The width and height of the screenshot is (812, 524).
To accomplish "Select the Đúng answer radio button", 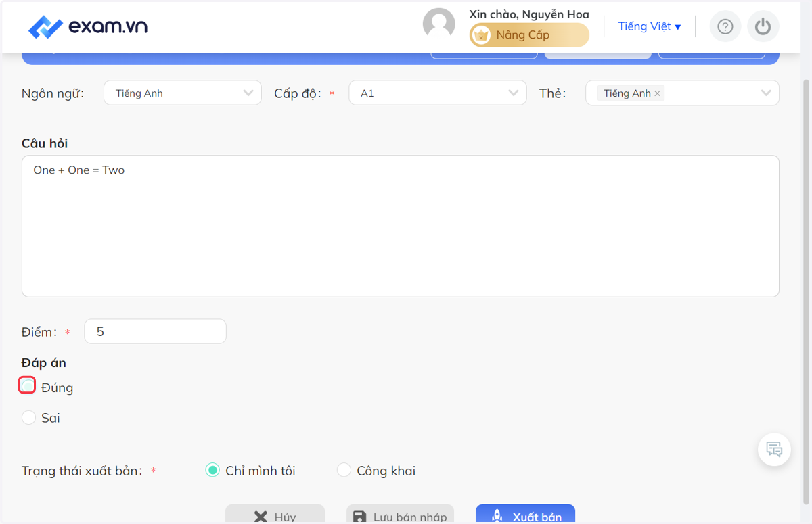I will click(x=28, y=385).
